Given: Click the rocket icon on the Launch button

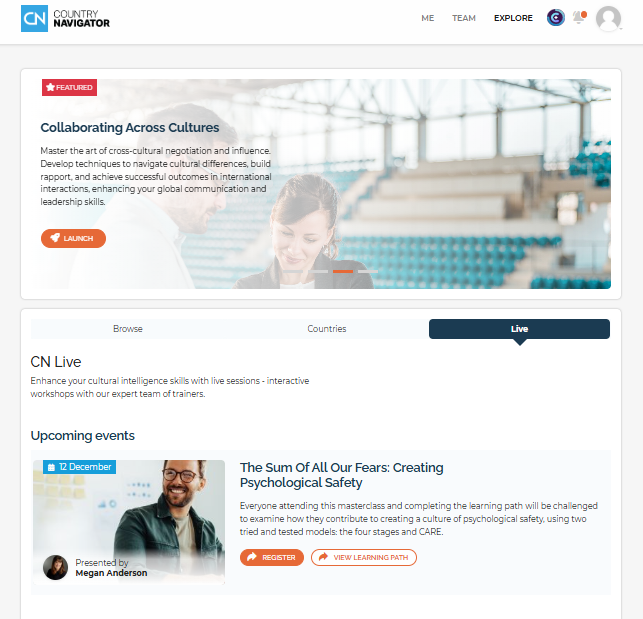Looking at the screenshot, I should 55,238.
